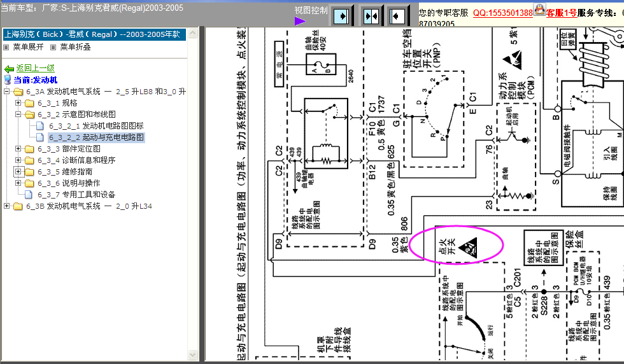
Task: Click the view control right-arrow button
Action: tap(342, 16)
